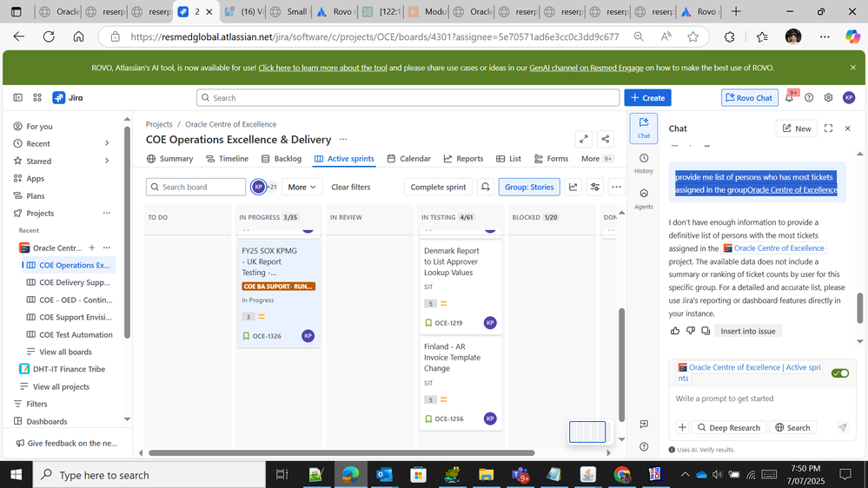
Task: Open the automation lightning icon beside Complete sprint
Action: [x=486, y=187]
